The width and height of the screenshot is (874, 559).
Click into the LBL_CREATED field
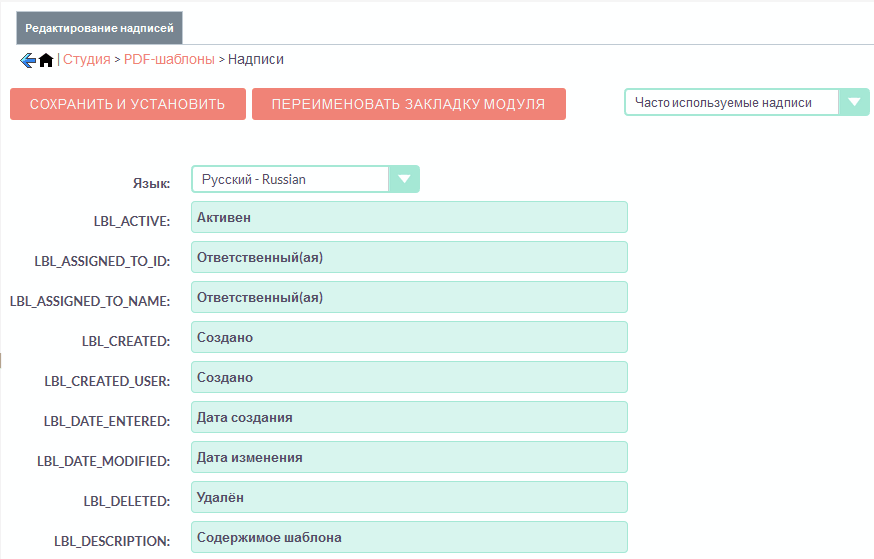pyautogui.click(x=409, y=337)
